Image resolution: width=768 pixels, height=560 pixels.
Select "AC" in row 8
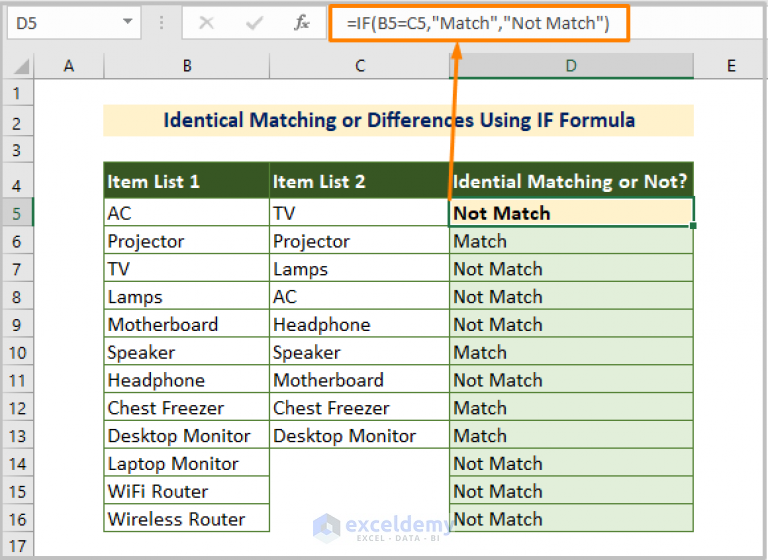point(360,297)
